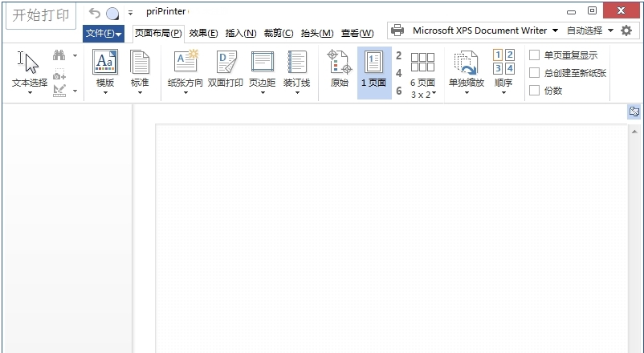Switch to the 抬头(M) tab
This screenshot has width=644, height=353.
pyautogui.click(x=316, y=33)
